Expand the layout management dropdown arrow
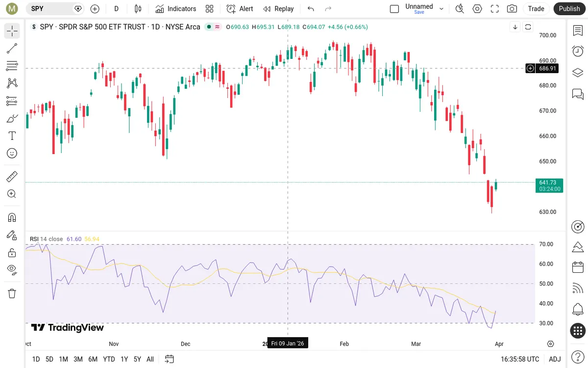This screenshot has width=588, height=368. coord(441,9)
